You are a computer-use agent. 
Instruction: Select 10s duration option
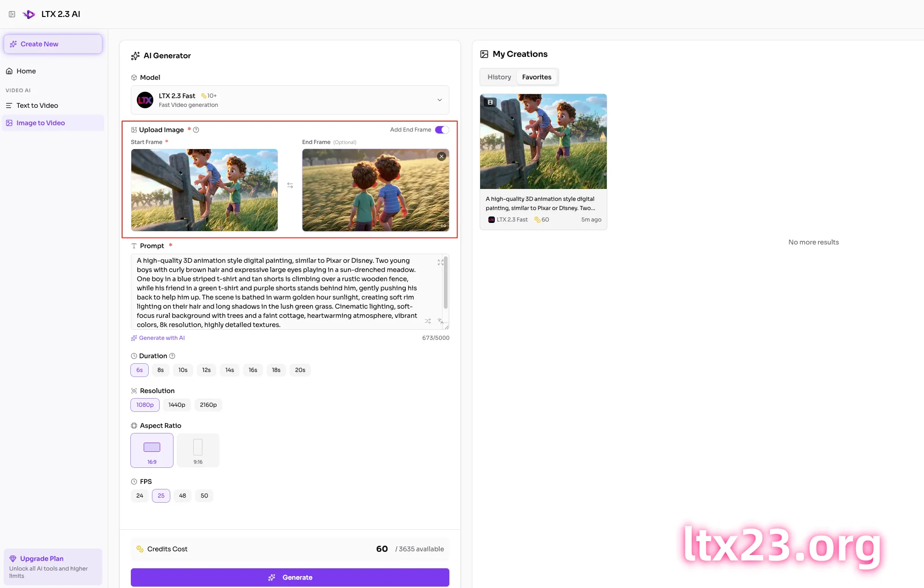pos(183,370)
